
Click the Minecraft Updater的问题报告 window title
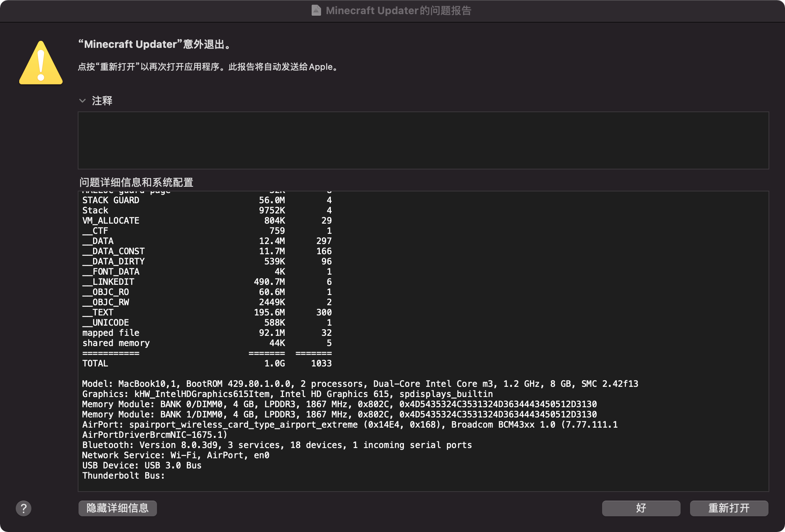398,11
